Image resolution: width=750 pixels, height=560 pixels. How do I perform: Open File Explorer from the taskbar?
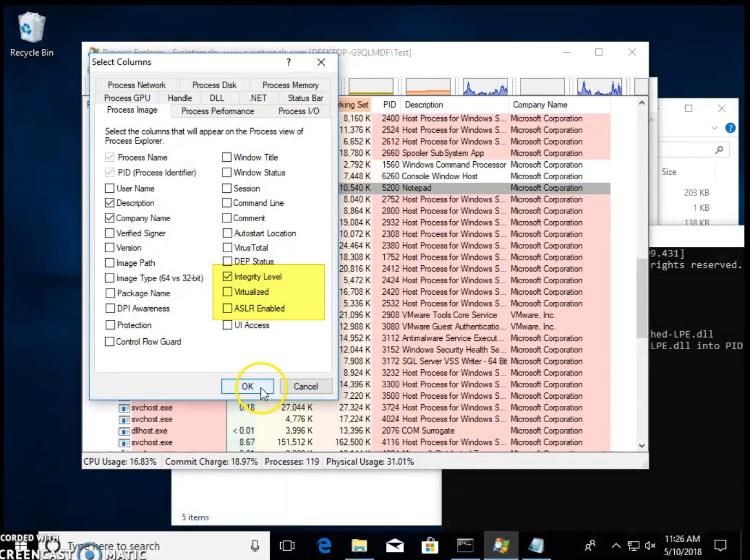pyautogui.click(x=359, y=545)
